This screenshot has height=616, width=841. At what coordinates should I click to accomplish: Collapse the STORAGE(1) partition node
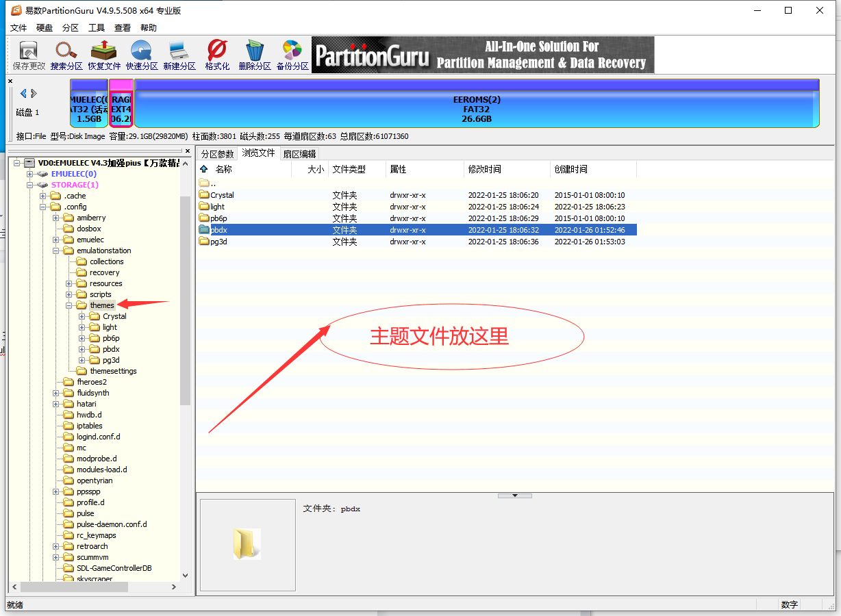pos(30,185)
